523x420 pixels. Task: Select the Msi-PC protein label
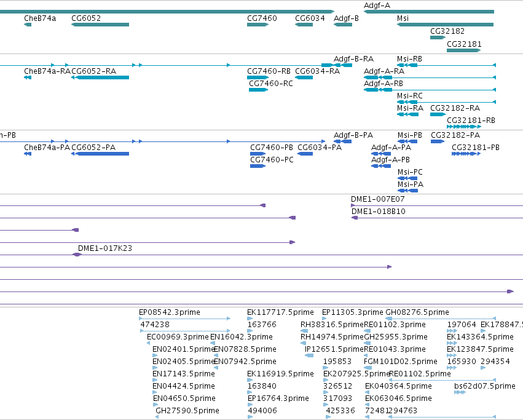[x=410, y=172]
